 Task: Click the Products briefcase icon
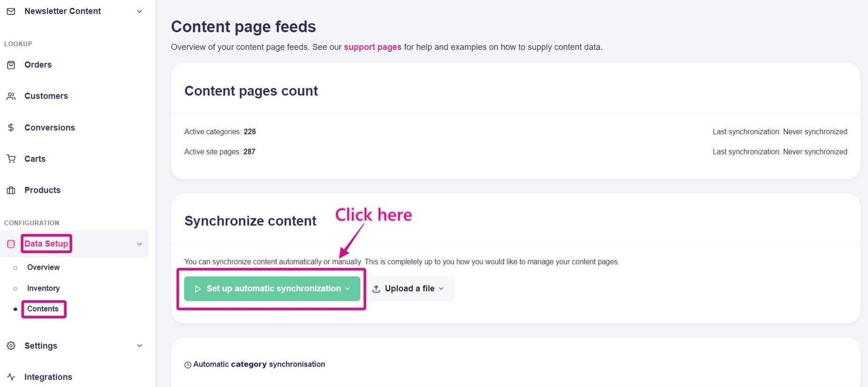tap(11, 190)
